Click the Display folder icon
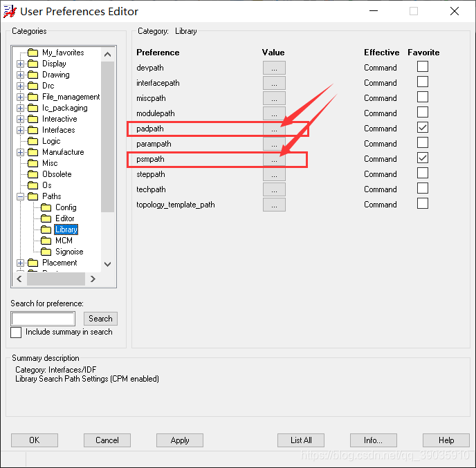The height and width of the screenshot is (468, 476). tap(33, 64)
